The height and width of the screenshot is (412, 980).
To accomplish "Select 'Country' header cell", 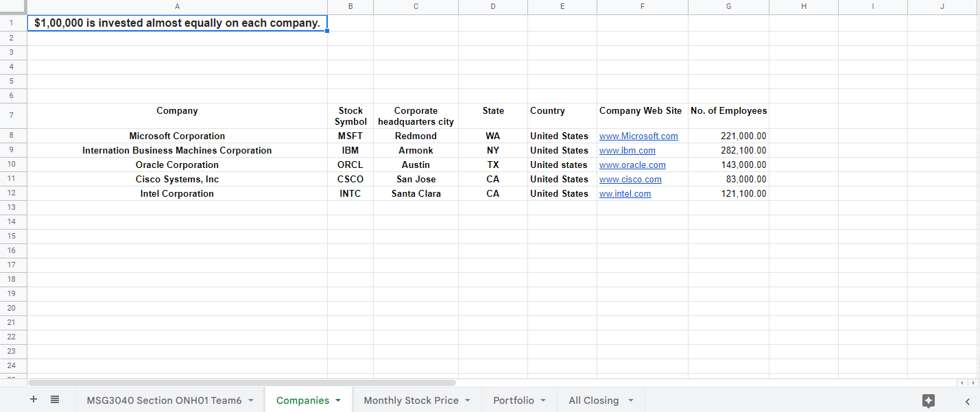I will (562, 116).
